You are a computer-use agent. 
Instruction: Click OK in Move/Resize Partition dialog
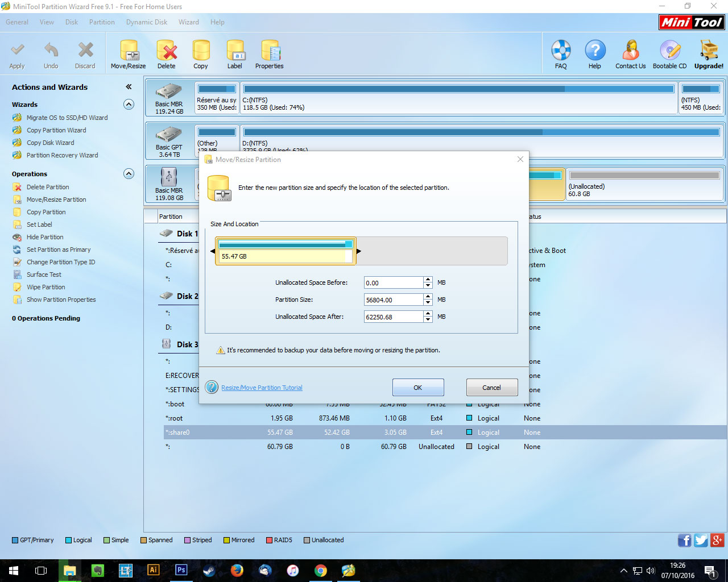point(418,388)
